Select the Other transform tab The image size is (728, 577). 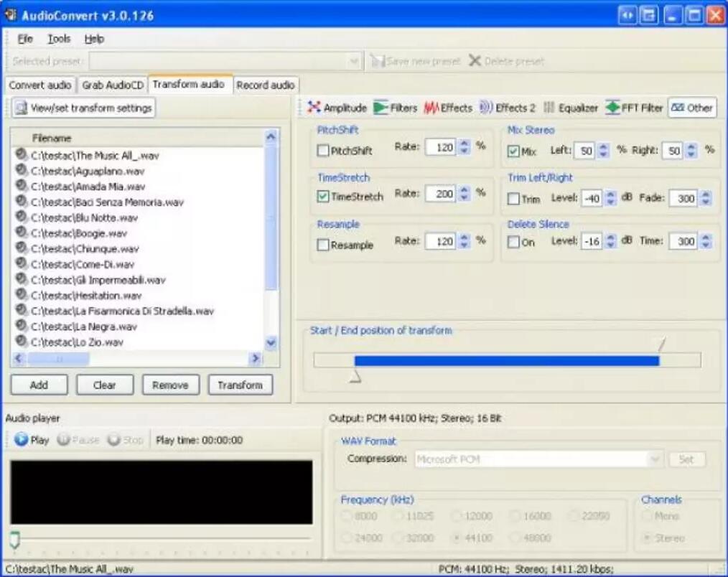pyautogui.click(x=692, y=108)
